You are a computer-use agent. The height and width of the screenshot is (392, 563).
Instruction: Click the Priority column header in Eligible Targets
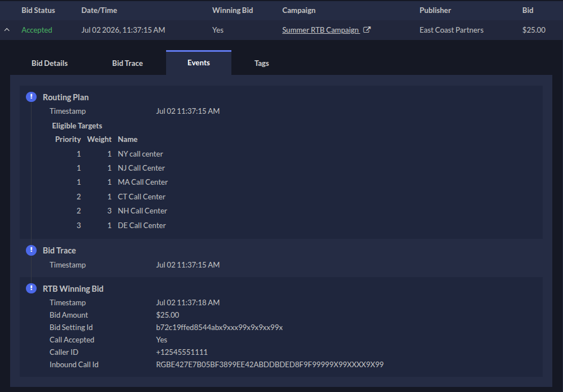[x=68, y=140]
